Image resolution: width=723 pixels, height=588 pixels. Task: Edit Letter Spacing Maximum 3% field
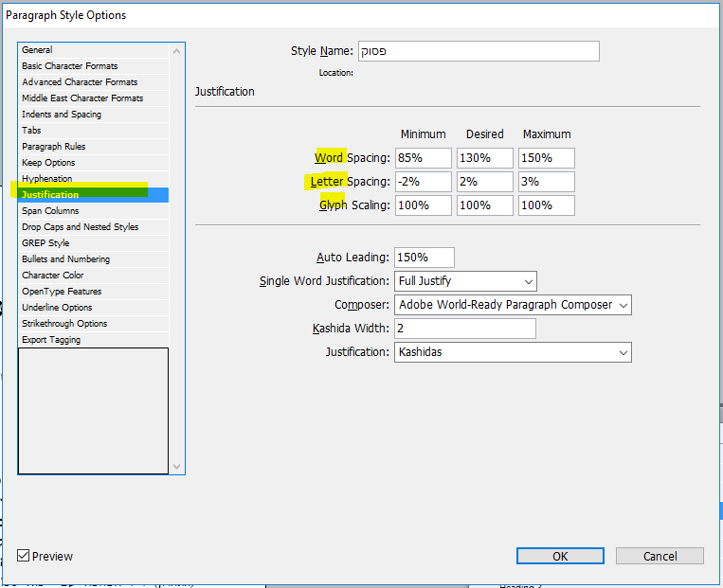pyautogui.click(x=547, y=182)
